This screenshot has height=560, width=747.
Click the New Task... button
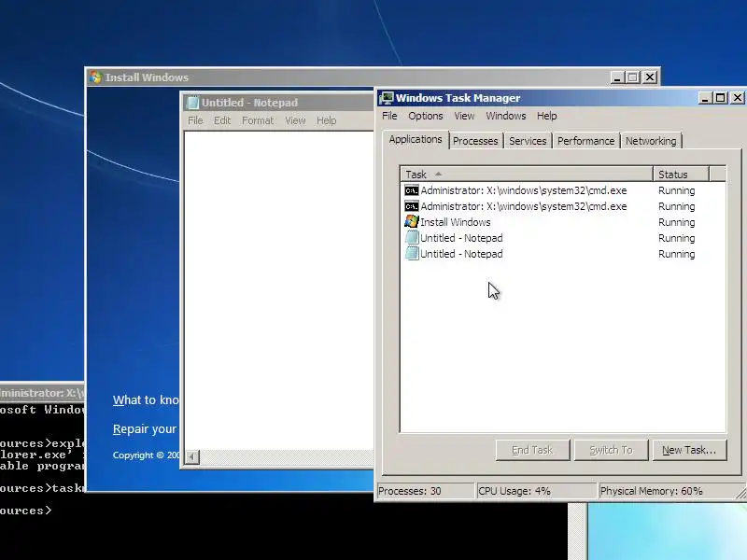[689, 450]
